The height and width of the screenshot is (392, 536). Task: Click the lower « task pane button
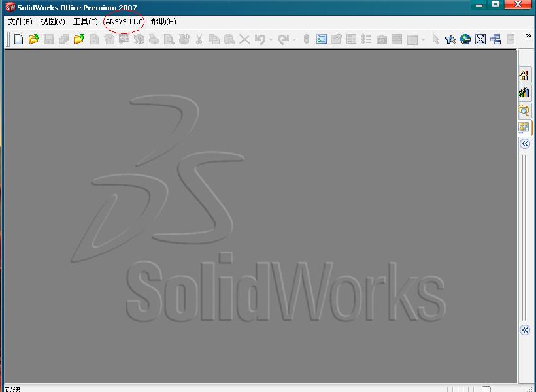point(525,330)
